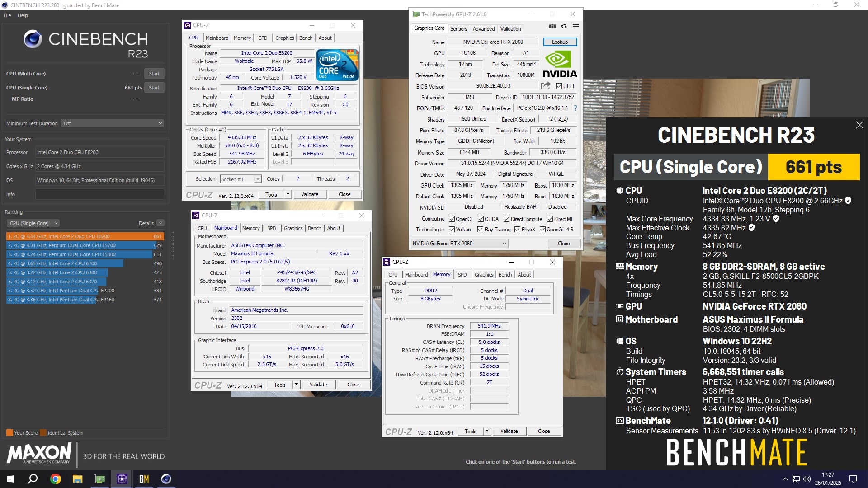This screenshot has height=488, width=868.
Task: Click the Bus Interface question mark
Action: click(x=576, y=108)
